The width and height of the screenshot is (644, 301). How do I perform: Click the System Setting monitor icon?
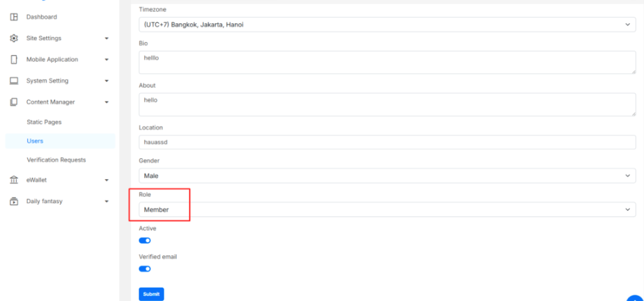(x=13, y=80)
